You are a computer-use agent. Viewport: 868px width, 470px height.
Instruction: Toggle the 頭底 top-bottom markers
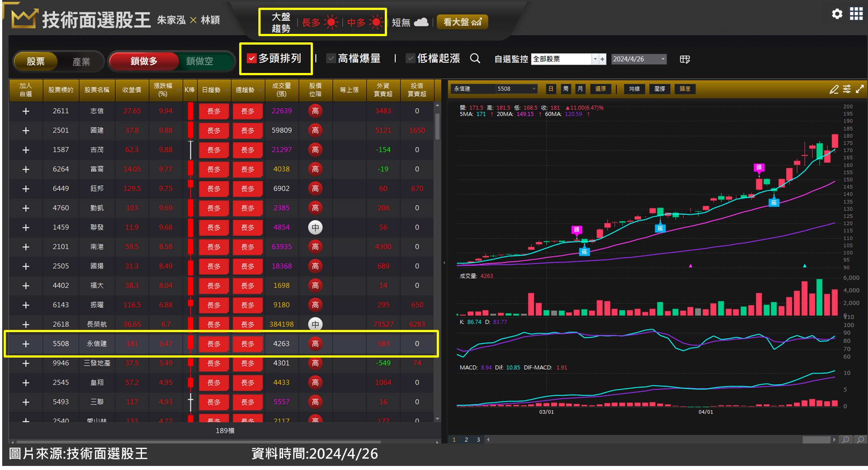pyautogui.click(x=685, y=89)
